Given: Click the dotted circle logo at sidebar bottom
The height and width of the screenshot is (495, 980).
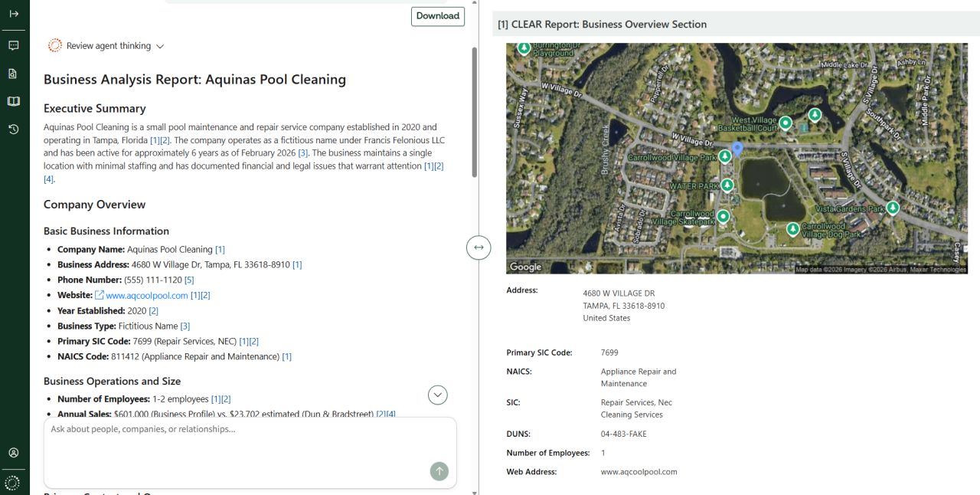Looking at the screenshot, I should [x=12, y=483].
